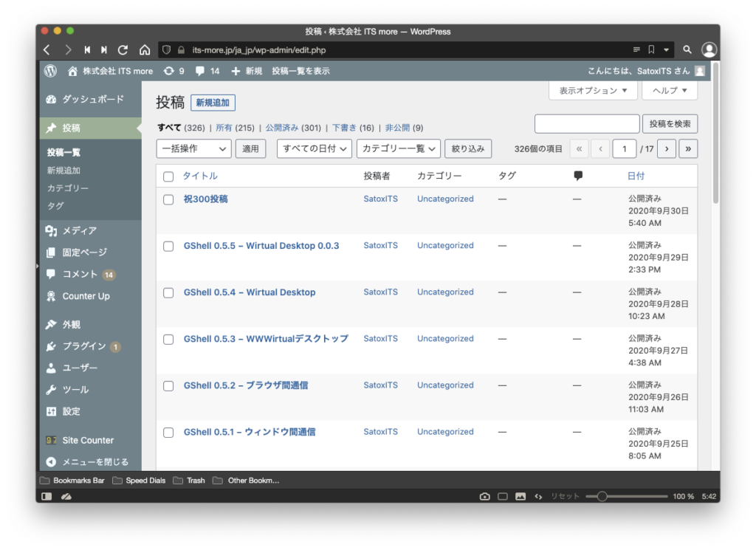Open the GShell 0.5.5 post link
The height and width of the screenshot is (550, 756).
pyautogui.click(x=261, y=246)
